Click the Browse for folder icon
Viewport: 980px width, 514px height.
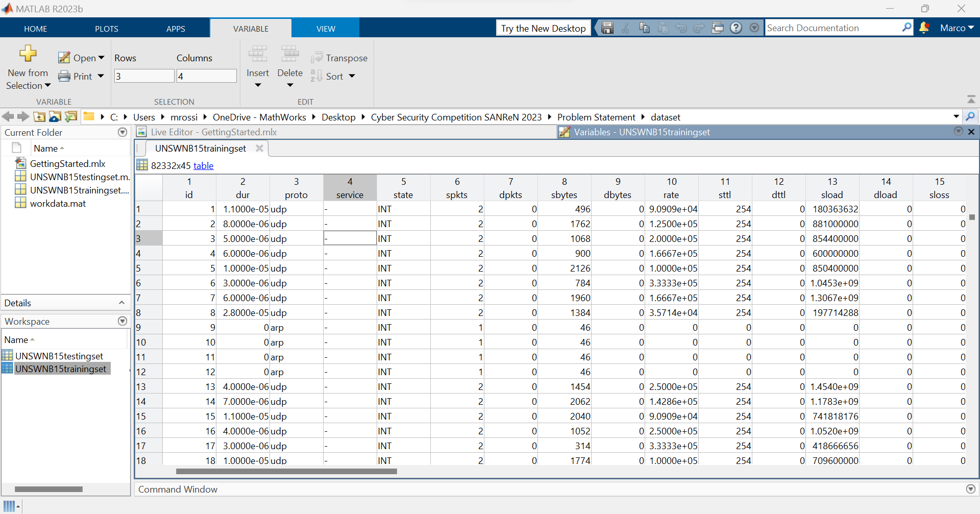(55, 116)
